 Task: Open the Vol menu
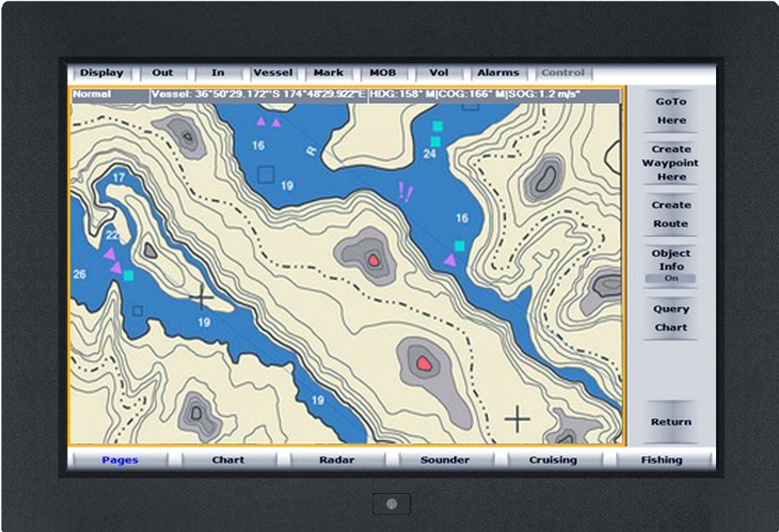pos(438,73)
